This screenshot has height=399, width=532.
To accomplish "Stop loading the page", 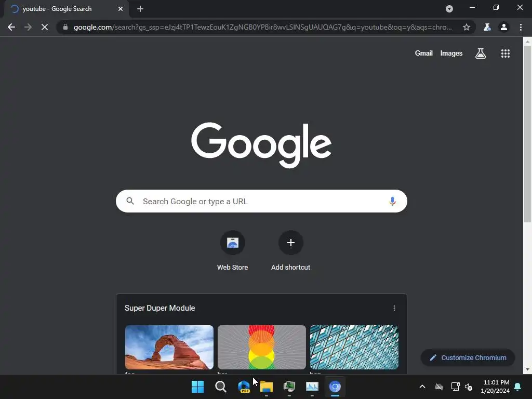I will pos(45,27).
